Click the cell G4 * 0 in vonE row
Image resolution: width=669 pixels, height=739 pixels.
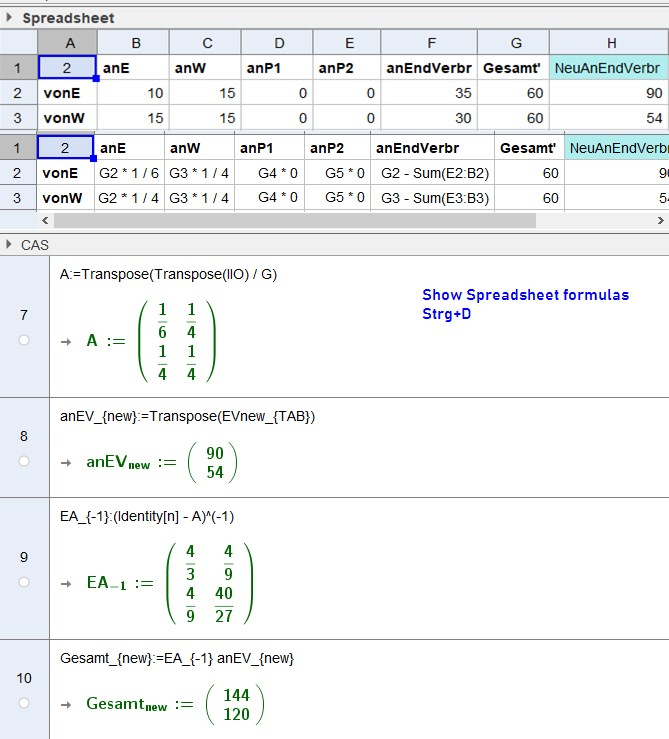click(270, 173)
